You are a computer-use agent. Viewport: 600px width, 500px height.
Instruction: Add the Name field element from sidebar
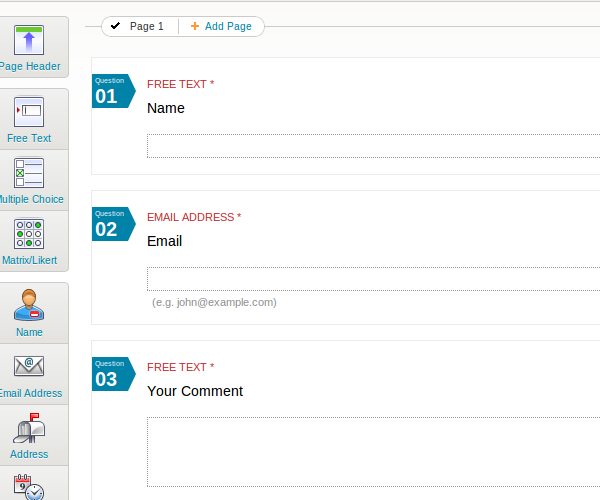click(29, 313)
